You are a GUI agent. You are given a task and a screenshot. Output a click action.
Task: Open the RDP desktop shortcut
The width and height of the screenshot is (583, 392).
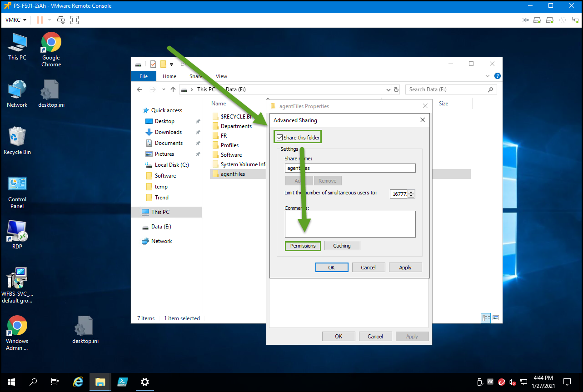pos(17,235)
